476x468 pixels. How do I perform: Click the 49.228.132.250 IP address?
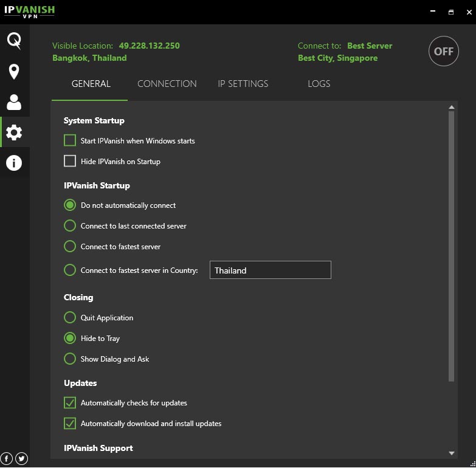pos(149,46)
